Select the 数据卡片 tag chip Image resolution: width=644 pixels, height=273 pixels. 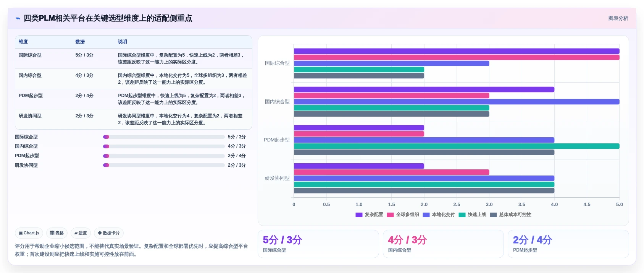point(109,233)
